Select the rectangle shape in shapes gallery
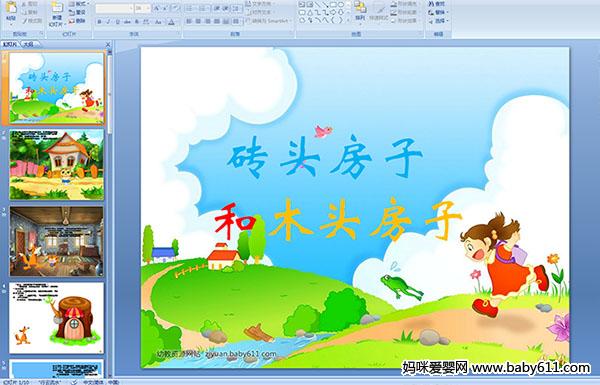 333,5
